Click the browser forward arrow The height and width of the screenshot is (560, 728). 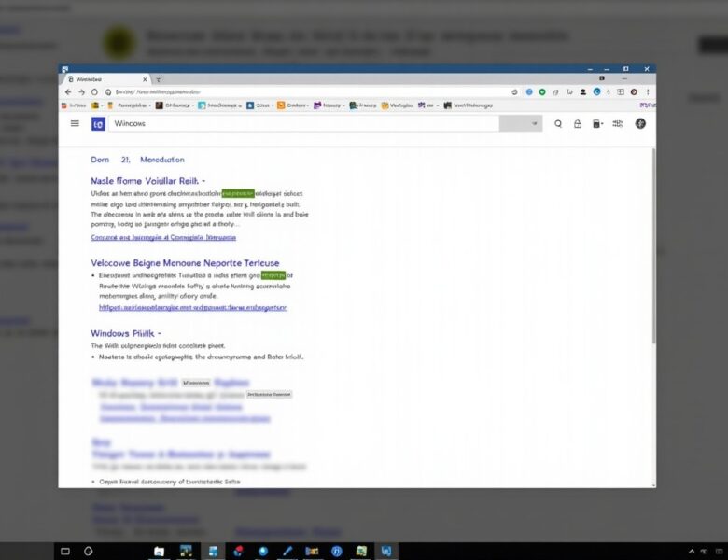coord(81,92)
